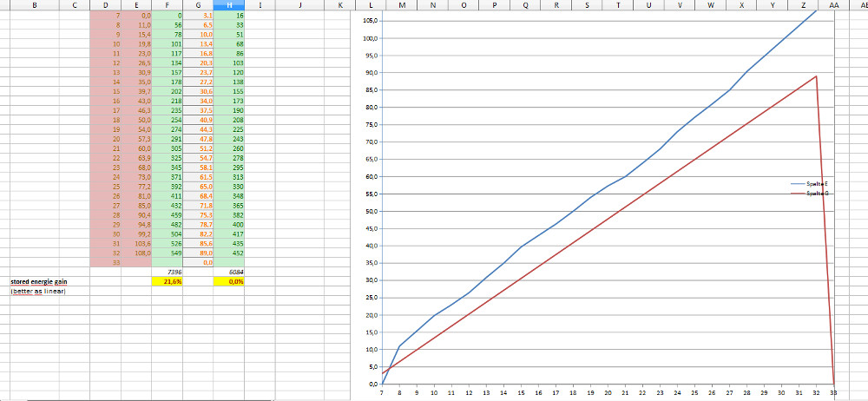Click the red line's peak in the chart

pyautogui.click(x=816, y=76)
